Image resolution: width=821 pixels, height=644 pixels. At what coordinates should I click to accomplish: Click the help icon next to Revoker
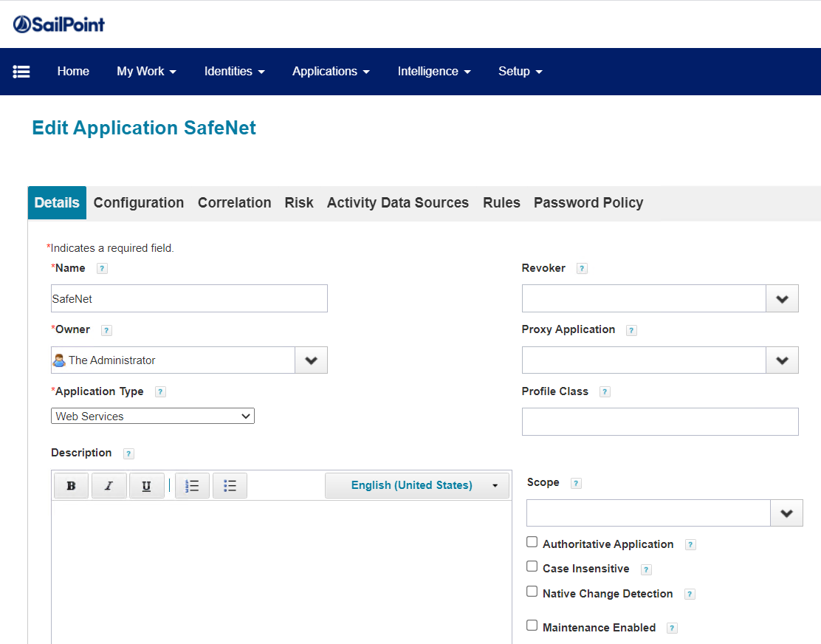tap(582, 269)
